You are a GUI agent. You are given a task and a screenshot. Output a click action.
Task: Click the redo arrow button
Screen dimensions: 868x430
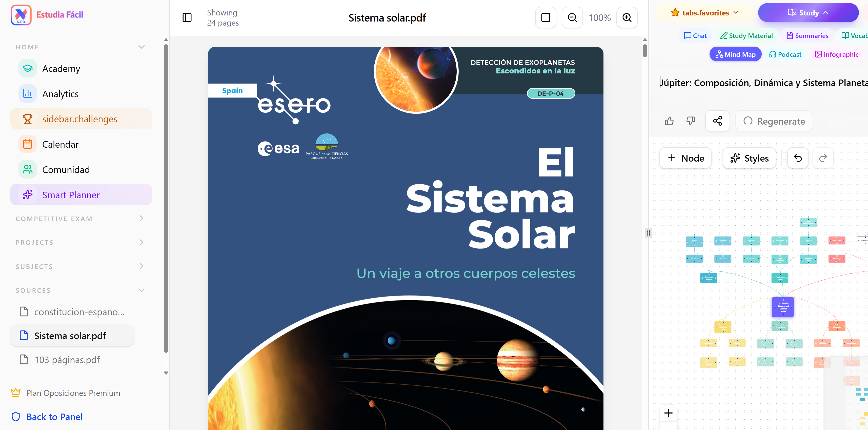(823, 158)
